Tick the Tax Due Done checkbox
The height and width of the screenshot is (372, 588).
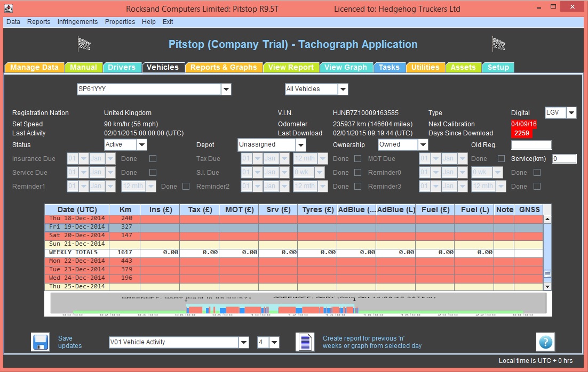[x=357, y=158]
